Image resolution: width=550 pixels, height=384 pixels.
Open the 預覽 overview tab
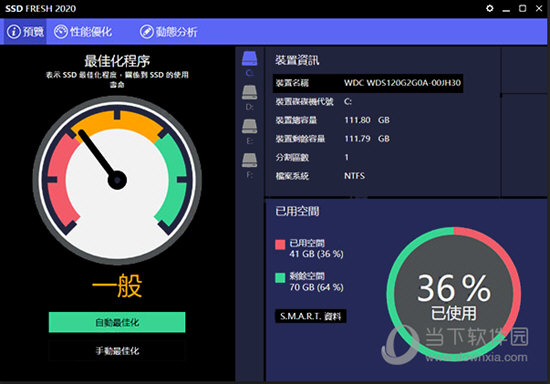[25, 32]
